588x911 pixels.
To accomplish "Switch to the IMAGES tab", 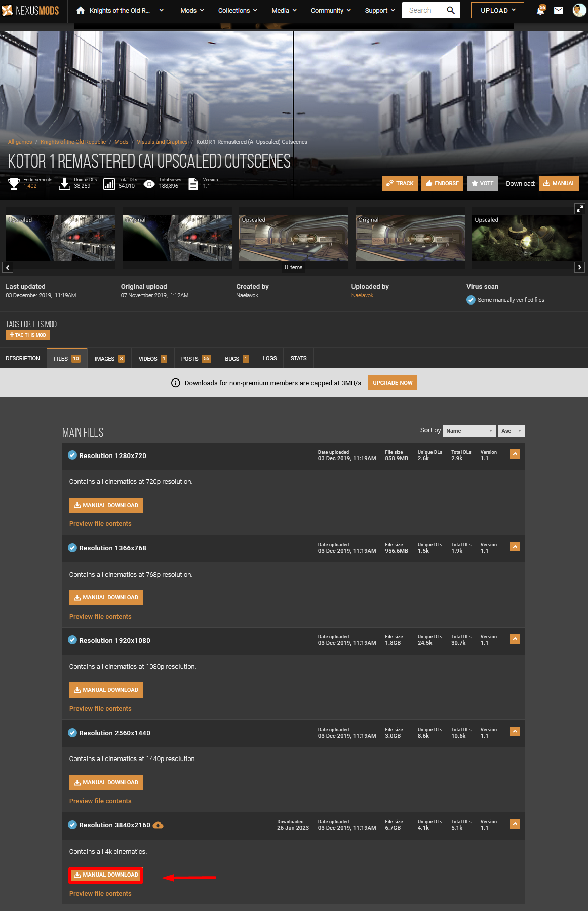I will 109,358.
